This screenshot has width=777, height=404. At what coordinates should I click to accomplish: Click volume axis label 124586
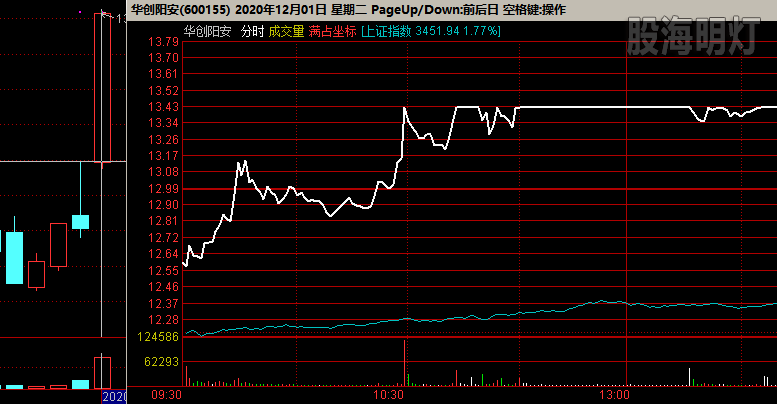(158, 337)
